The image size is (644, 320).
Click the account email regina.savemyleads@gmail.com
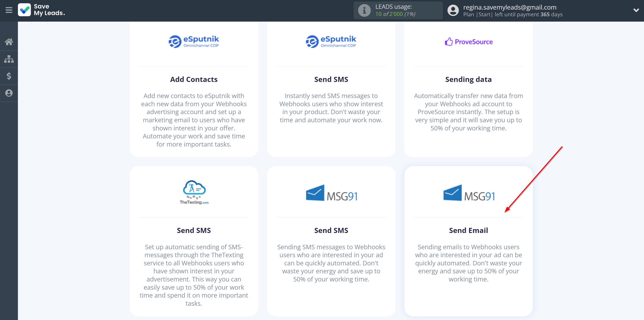tap(510, 7)
